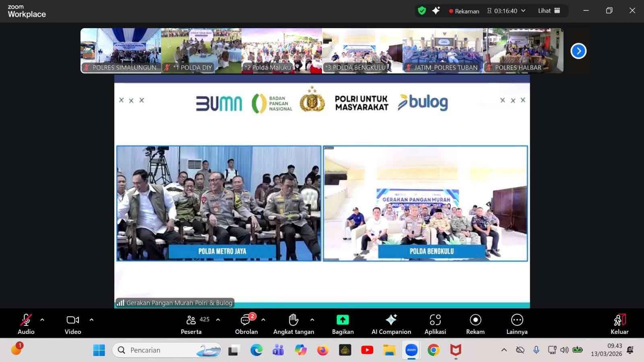Show next participants with blue arrow

click(578, 51)
